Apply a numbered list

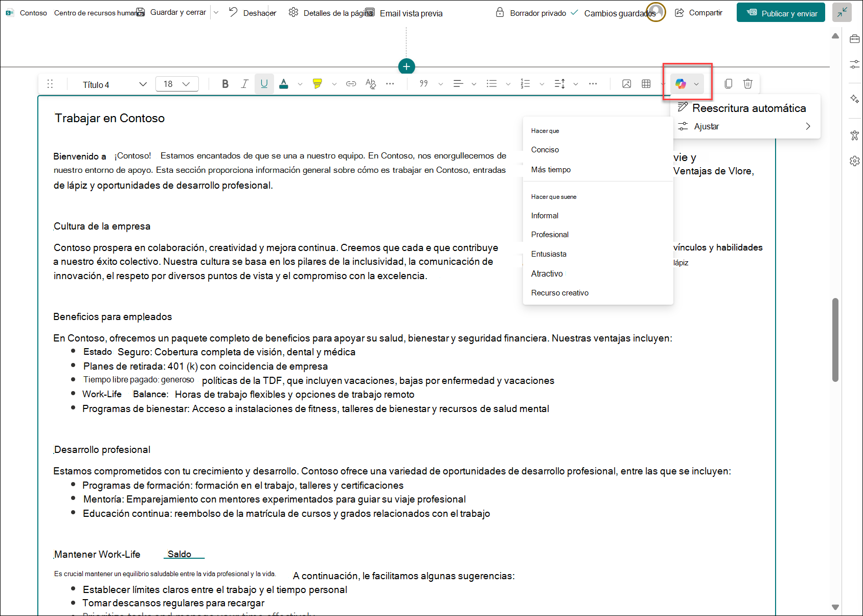click(526, 84)
